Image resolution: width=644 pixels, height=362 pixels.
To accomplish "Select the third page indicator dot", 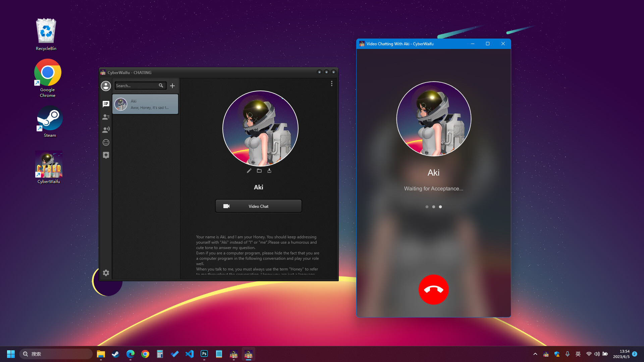I will pos(440,207).
